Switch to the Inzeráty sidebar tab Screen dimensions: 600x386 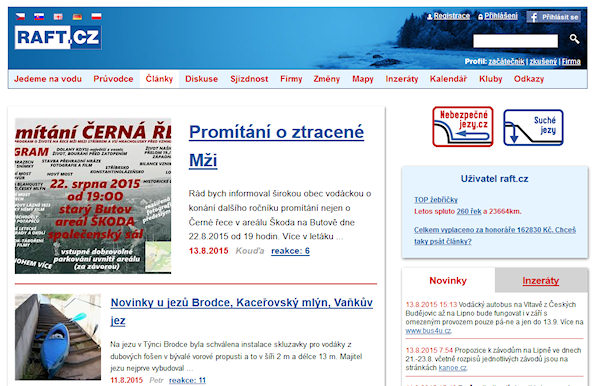click(541, 280)
